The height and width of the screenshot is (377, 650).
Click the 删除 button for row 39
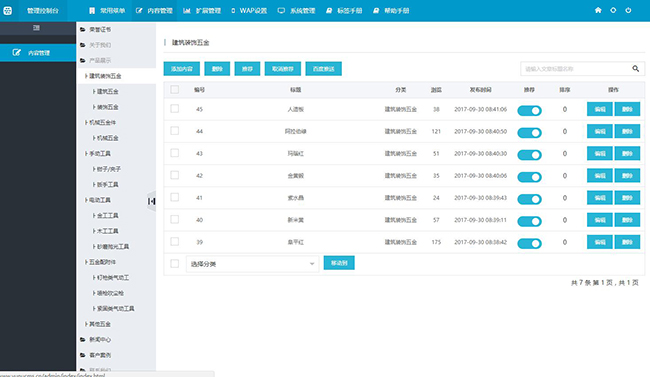click(x=627, y=242)
